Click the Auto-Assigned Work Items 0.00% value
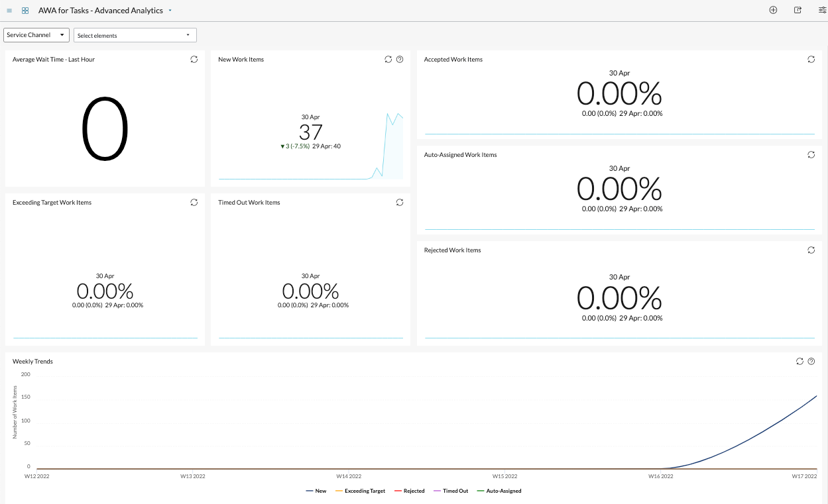 click(x=619, y=189)
